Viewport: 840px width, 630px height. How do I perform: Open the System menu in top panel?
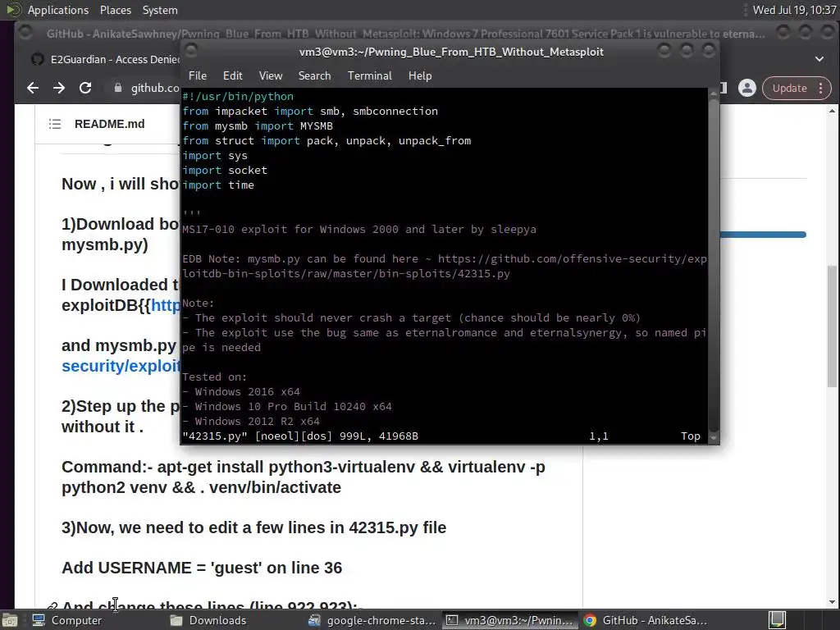pos(160,10)
